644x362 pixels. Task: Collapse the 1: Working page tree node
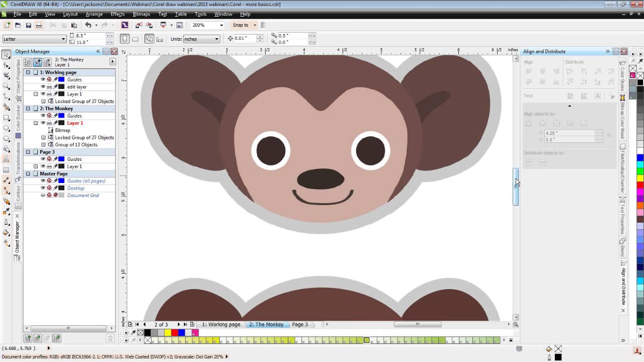click(x=28, y=72)
